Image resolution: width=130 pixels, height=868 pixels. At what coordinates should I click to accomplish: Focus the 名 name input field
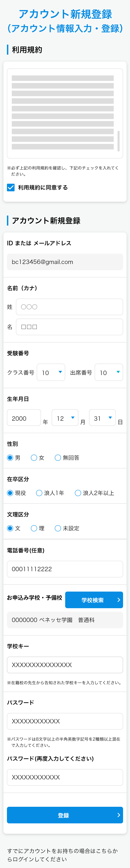point(70,327)
